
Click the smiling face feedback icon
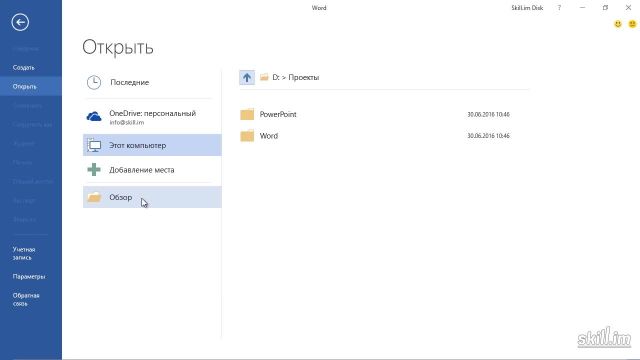pos(618,24)
